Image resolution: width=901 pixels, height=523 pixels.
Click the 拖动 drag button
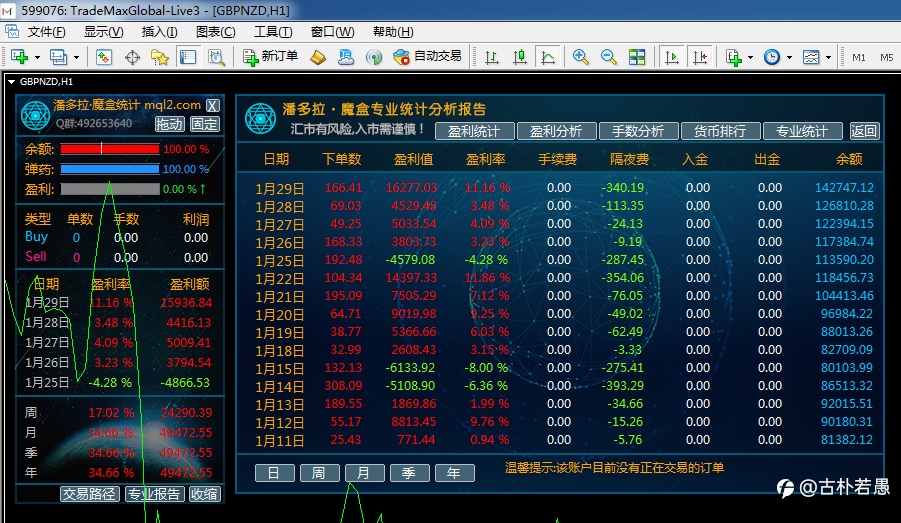click(170, 124)
